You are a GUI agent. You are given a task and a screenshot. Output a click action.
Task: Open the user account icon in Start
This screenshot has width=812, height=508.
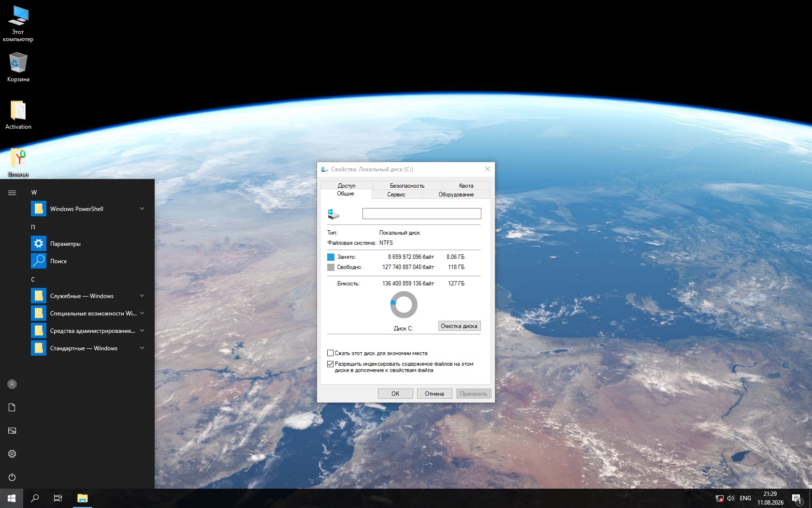[x=12, y=384]
